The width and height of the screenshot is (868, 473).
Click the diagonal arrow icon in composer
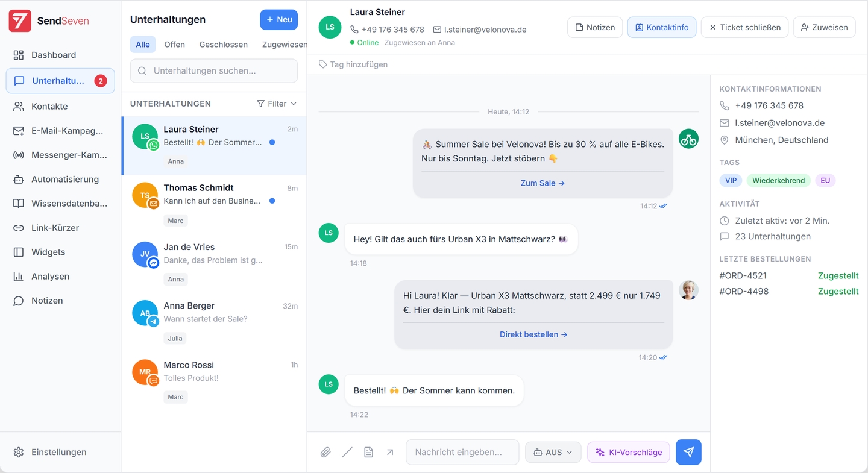390,452
